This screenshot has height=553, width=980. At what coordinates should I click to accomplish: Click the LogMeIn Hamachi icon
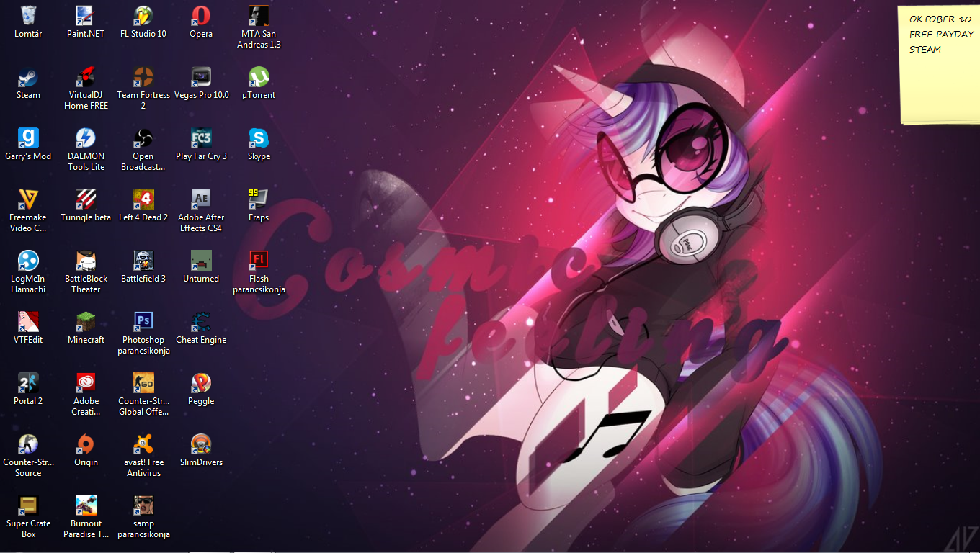pos(28,260)
